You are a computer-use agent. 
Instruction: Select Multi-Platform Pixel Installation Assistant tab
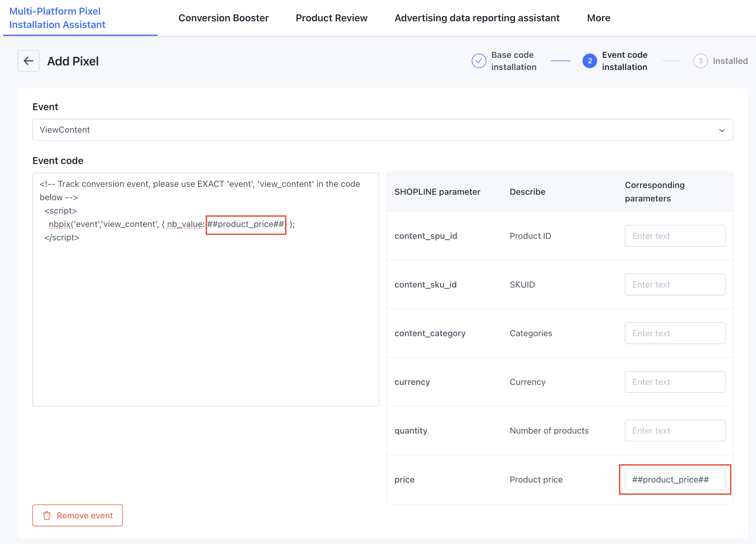pos(57,18)
